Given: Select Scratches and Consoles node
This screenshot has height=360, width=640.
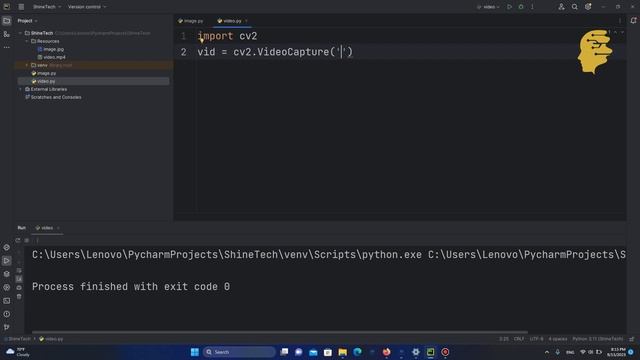Looking at the screenshot, I should [x=53, y=97].
